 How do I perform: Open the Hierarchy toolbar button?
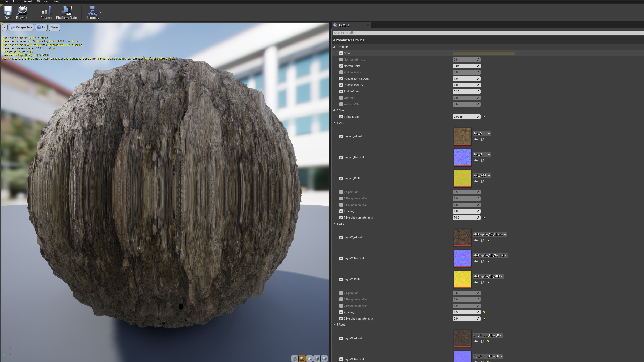[92, 12]
